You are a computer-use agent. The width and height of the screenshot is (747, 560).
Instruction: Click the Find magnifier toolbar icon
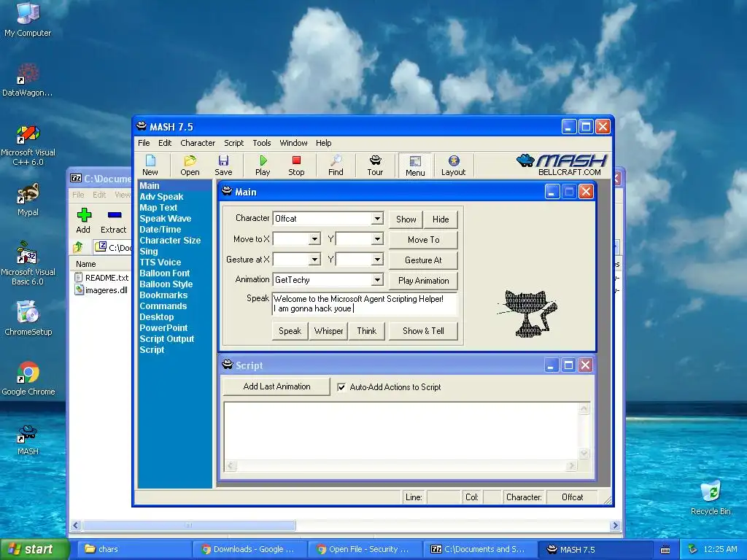point(336,166)
